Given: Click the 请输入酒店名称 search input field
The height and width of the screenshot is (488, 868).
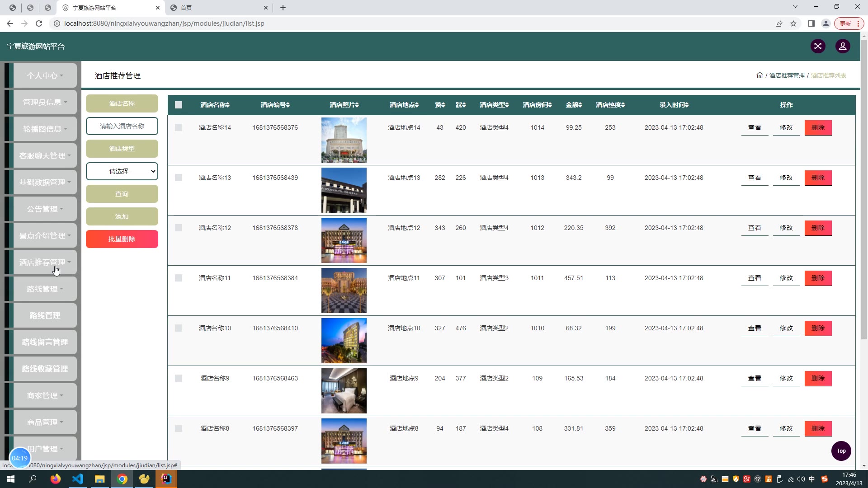Looking at the screenshot, I should (x=122, y=126).
